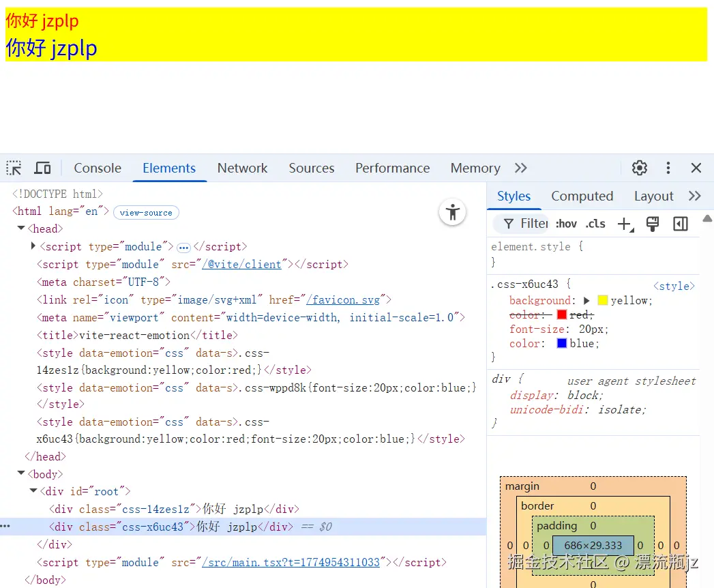Image resolution: width=714 pixels, height=588 pixels.
Task: Toggle the device toolbar icon
Action: point(42,168)
